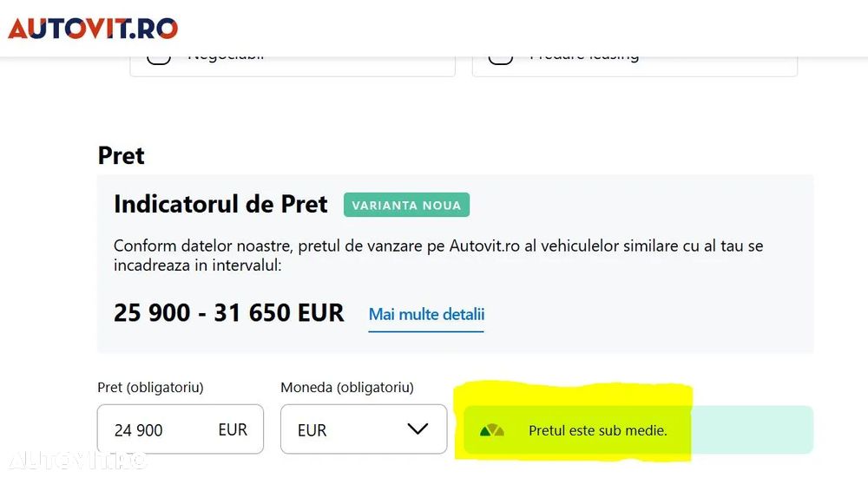Click the 'Pretul este sub medie' message
Viewport: 868px width, 478px height.
(x=597, y=430)
